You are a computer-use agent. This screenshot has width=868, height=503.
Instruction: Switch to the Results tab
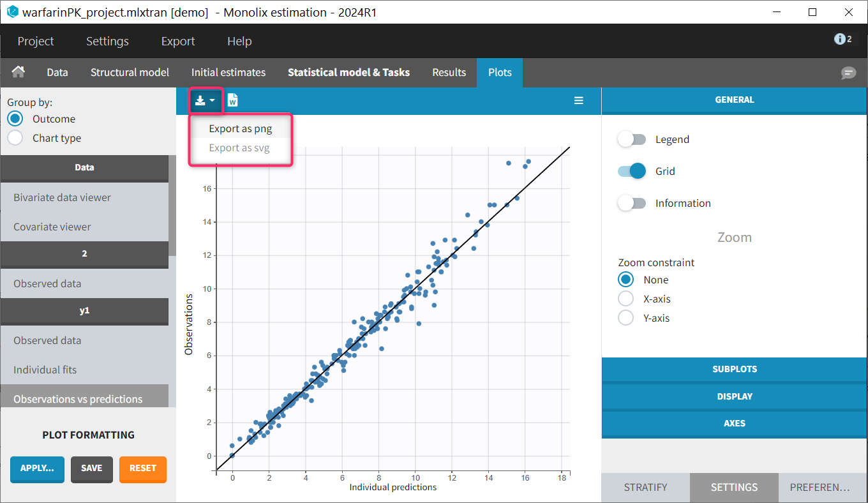click(x=449, y=72)
